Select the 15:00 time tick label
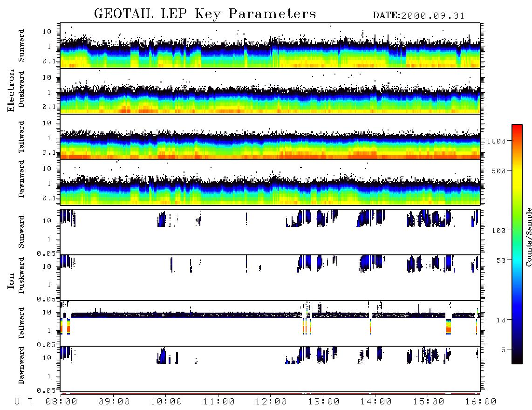Screen dimensions: 532x410 click(429, 402)
